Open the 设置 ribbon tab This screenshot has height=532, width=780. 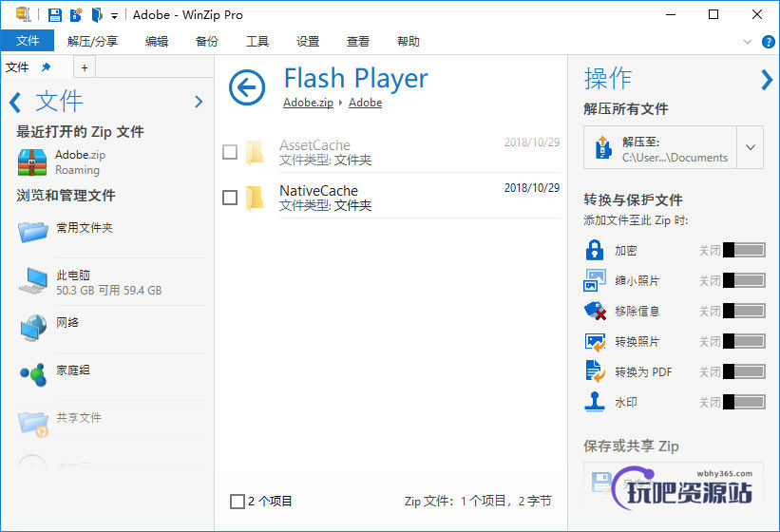[308, 41]
